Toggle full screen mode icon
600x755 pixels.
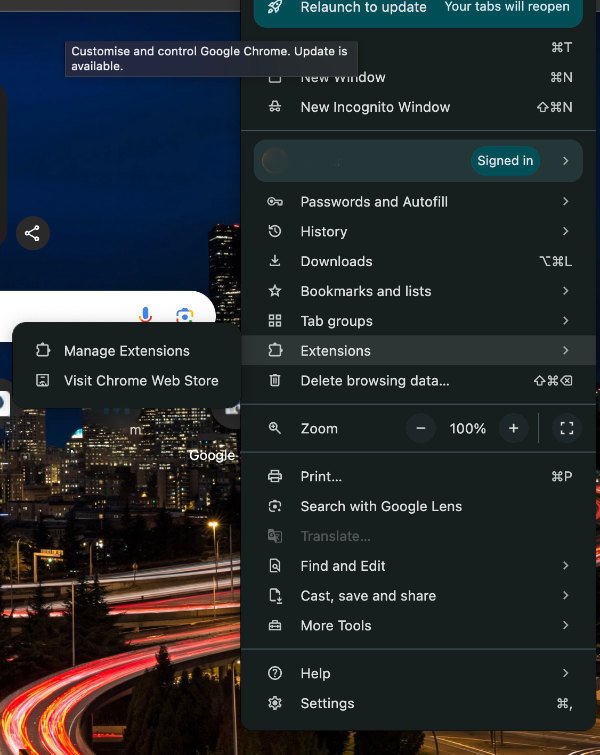(x=567, y=428)
